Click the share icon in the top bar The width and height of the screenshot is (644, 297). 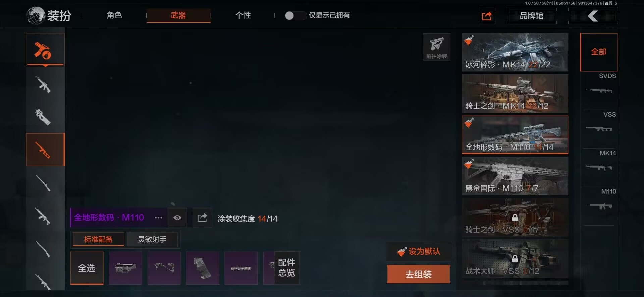pos(487,16)
